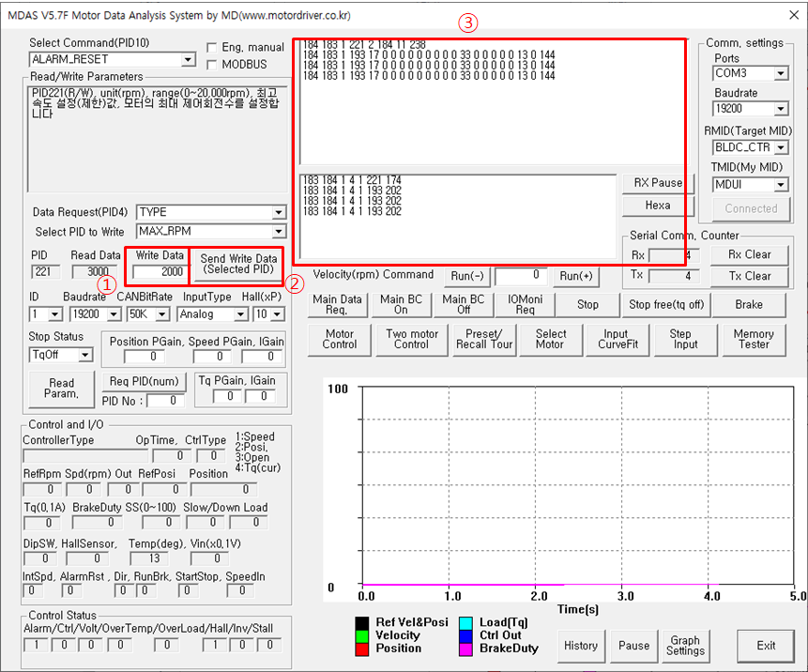Viewport: 808px width, 672px height.
Task: Open the TMID MDUI dropdown
Action: [781, 184]
